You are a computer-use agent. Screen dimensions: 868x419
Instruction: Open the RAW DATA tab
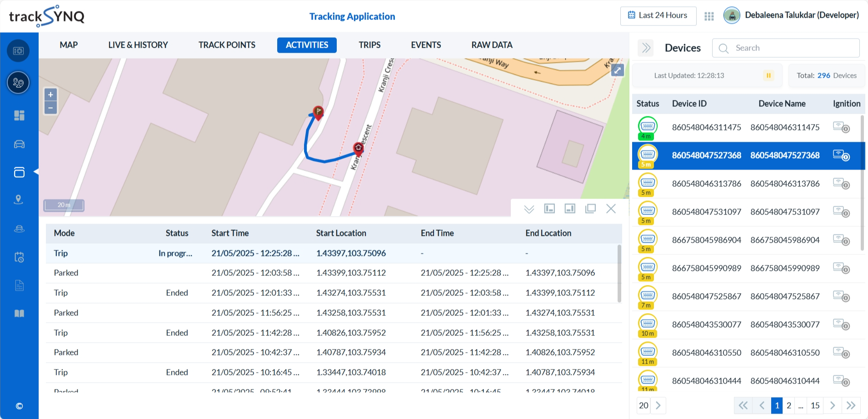click(491, 45)
